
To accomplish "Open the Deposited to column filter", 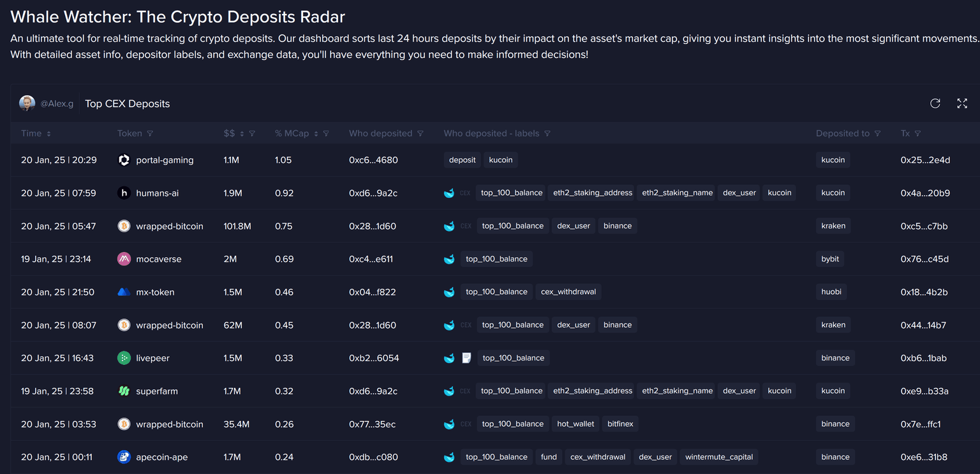I will 877,134.
